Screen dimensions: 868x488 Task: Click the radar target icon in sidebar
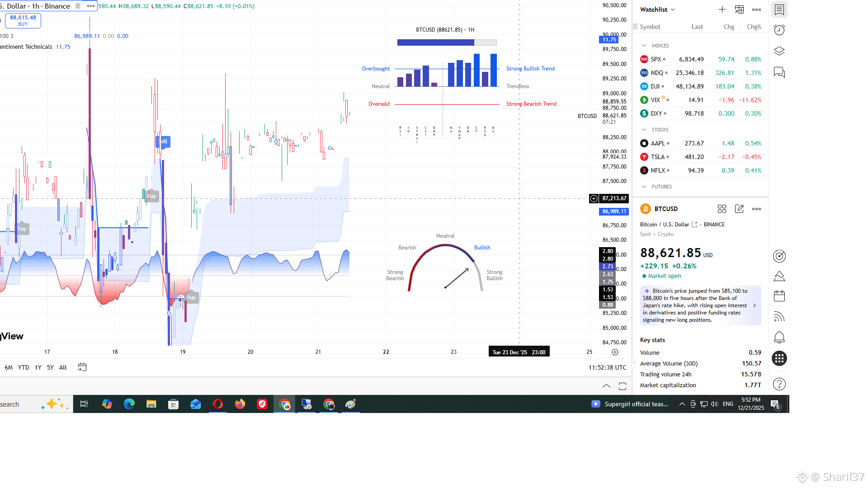coord(779,256)
